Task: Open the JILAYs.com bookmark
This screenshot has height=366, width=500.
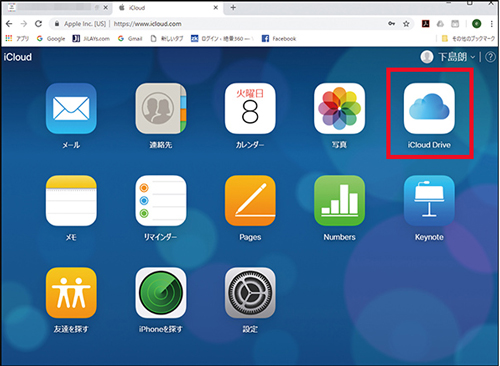Action: coord(91,39)
